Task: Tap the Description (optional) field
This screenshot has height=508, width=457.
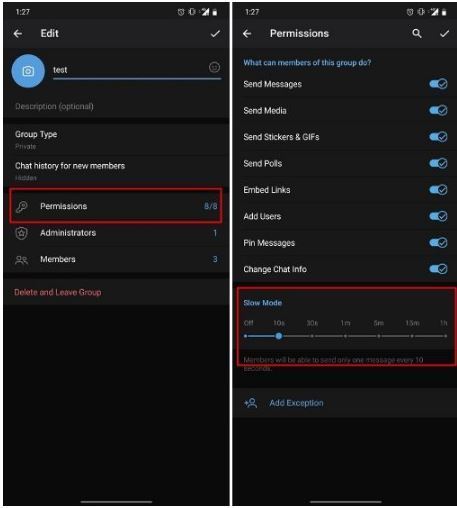Action: point(116,106)
